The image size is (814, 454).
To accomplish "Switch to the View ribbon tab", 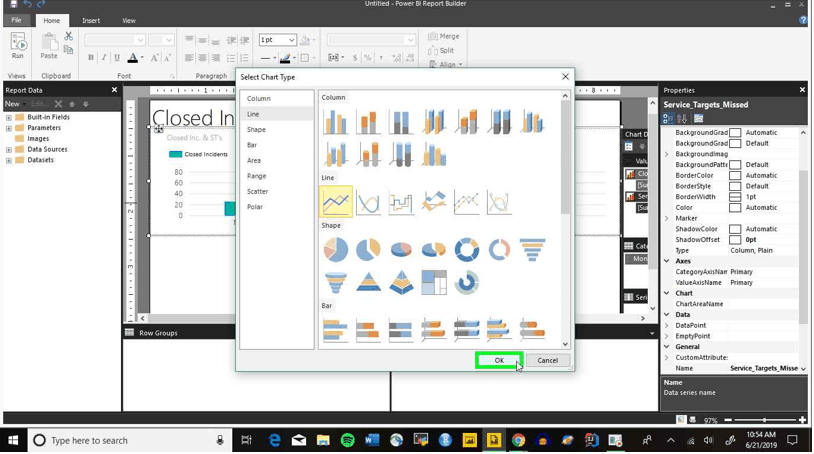I will click(129, 21).
